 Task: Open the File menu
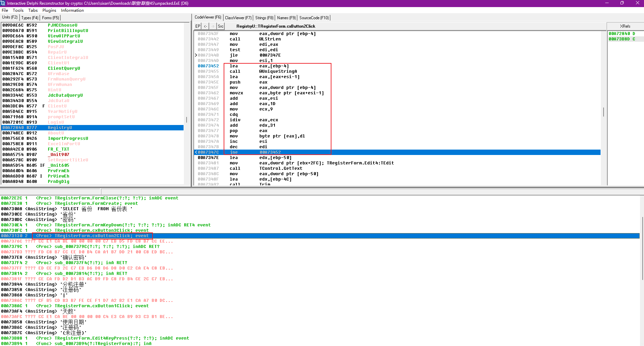[x=5, y=10]
